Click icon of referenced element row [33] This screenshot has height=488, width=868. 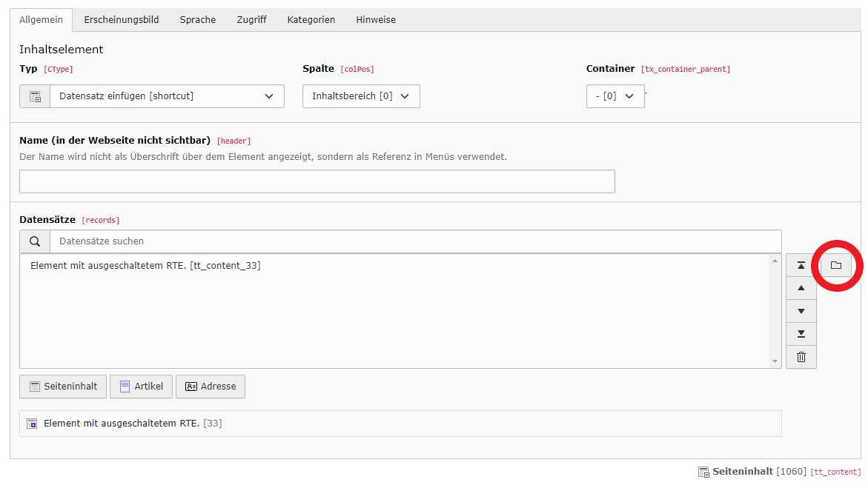pos(32,424)
